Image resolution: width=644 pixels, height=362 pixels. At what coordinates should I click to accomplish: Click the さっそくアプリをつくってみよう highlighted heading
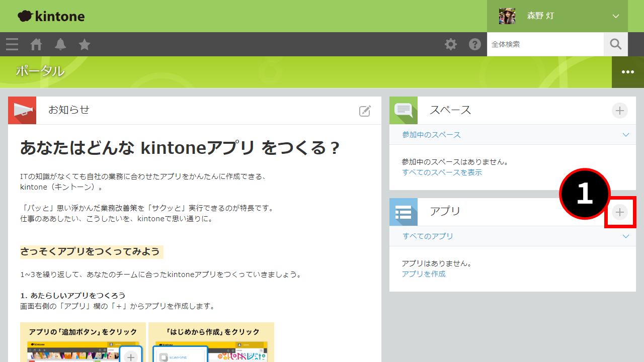tap(92, 251)
